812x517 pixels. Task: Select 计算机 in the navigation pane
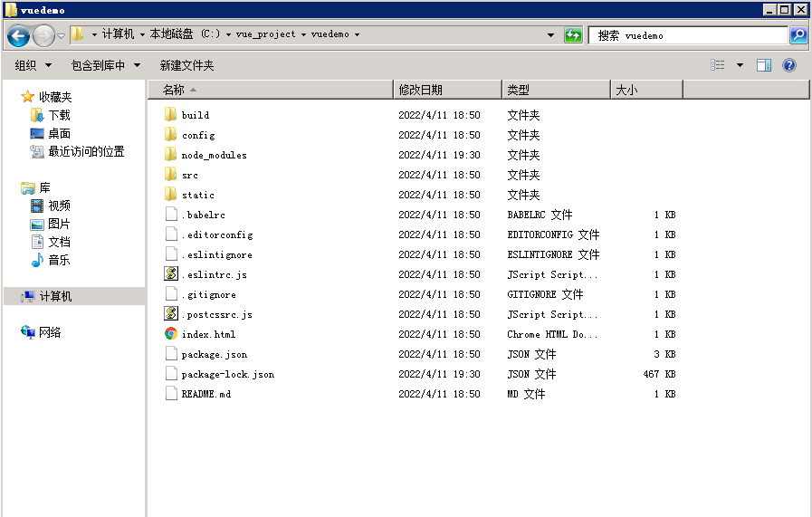click(x=55, y=296)
